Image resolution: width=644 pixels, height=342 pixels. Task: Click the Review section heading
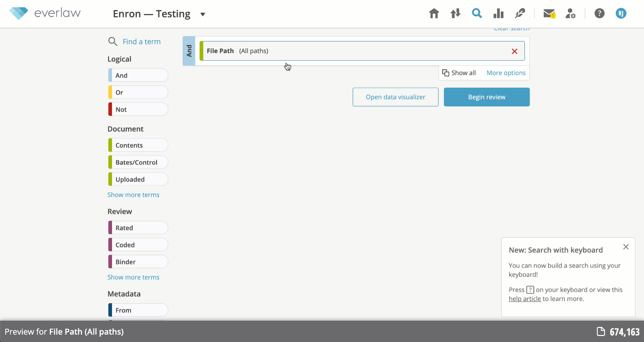click(x=120, y=212)
